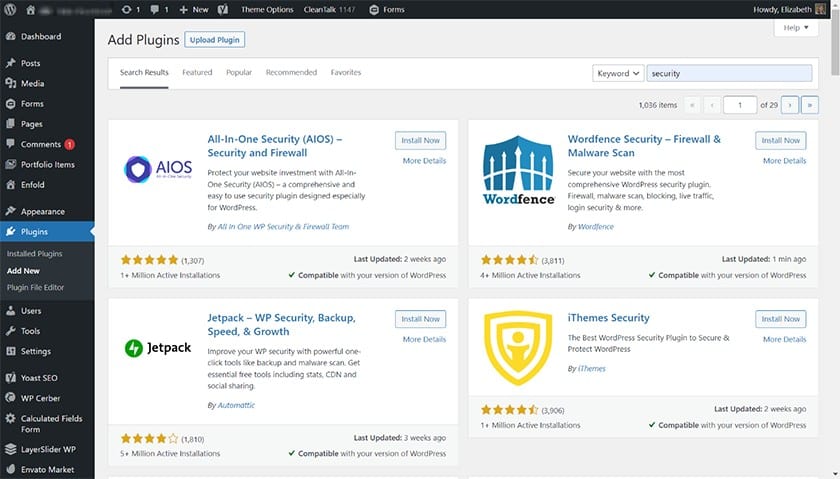Click the Comments red count badge

(x=70, y=144)
